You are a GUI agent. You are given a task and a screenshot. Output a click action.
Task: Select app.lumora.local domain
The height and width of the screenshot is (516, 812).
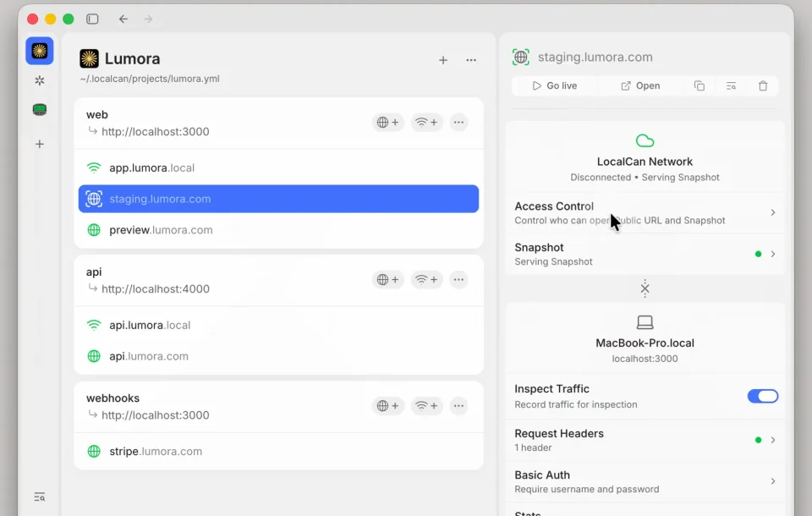coord(278,167)
